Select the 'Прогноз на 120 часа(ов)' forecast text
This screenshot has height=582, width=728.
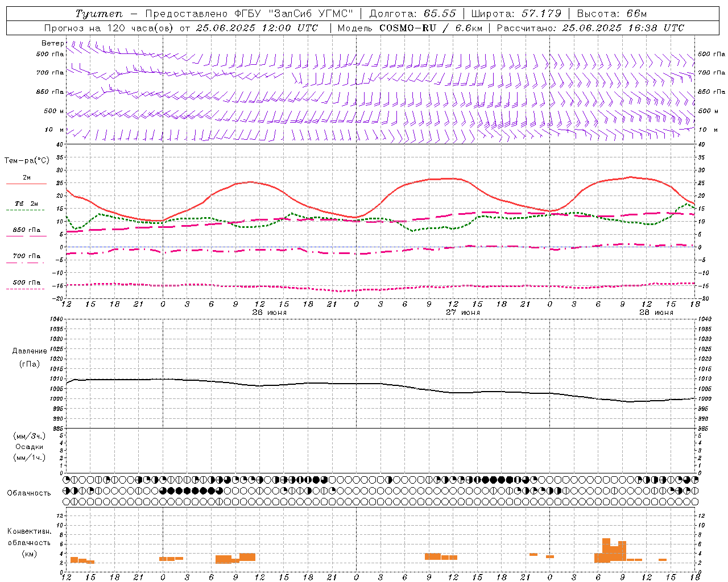coord(109,28)
